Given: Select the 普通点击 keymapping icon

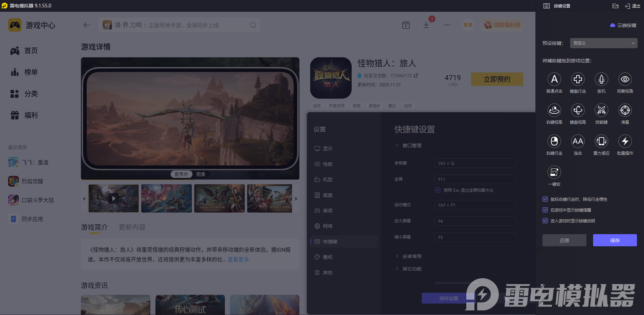Looking at the screenshot, I should click(x=554, y=80).
